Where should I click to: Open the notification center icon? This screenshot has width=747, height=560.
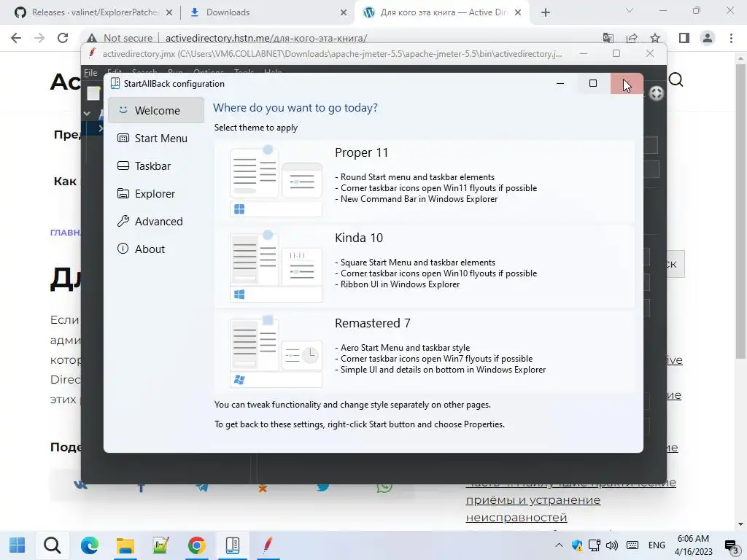pos(731,546)
